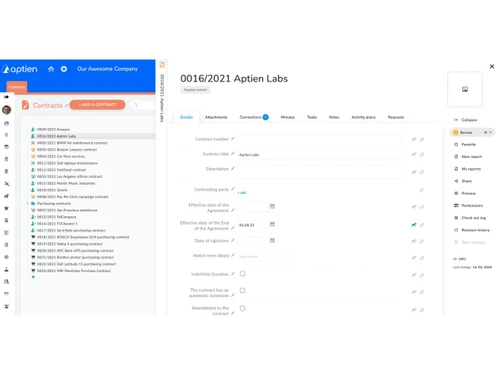This screenshot has height=375, width=500.
Task: Close the contract detail panel
Action: (492, 66)
